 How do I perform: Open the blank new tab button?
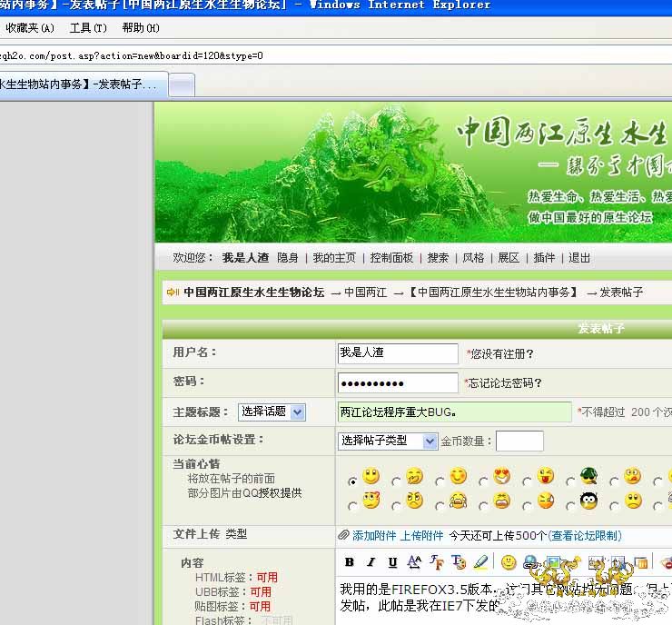tap(182, 85)
